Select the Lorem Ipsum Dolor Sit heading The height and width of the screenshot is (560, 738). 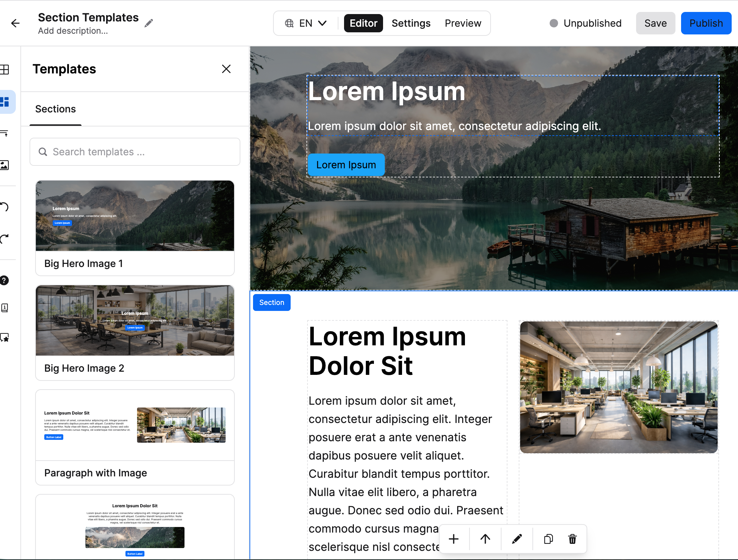click(x=387, y=351)
